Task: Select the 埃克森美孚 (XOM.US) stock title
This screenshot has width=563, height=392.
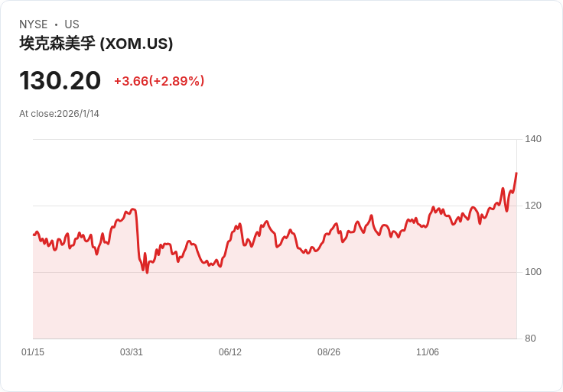Action: click(96, 44)
